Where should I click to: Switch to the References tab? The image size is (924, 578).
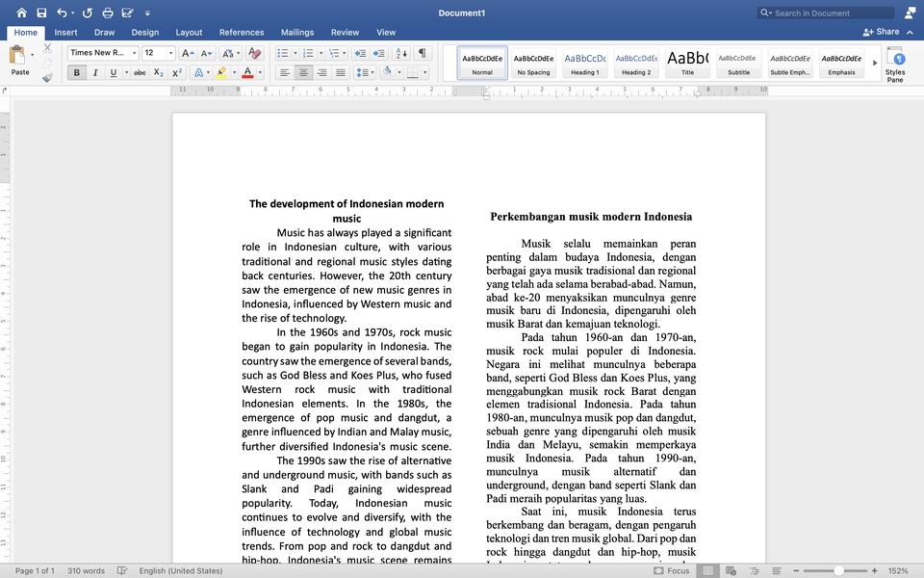pos(242,33)
